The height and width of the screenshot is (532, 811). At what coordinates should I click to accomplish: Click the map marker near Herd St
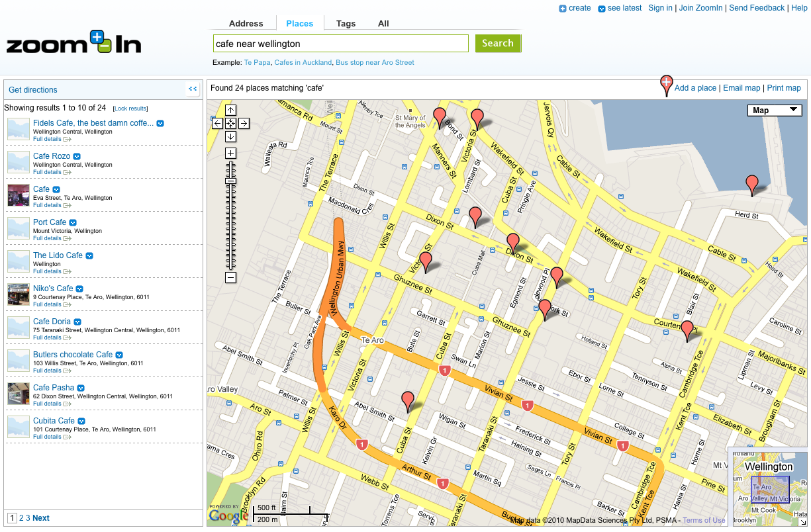point(752,185)
